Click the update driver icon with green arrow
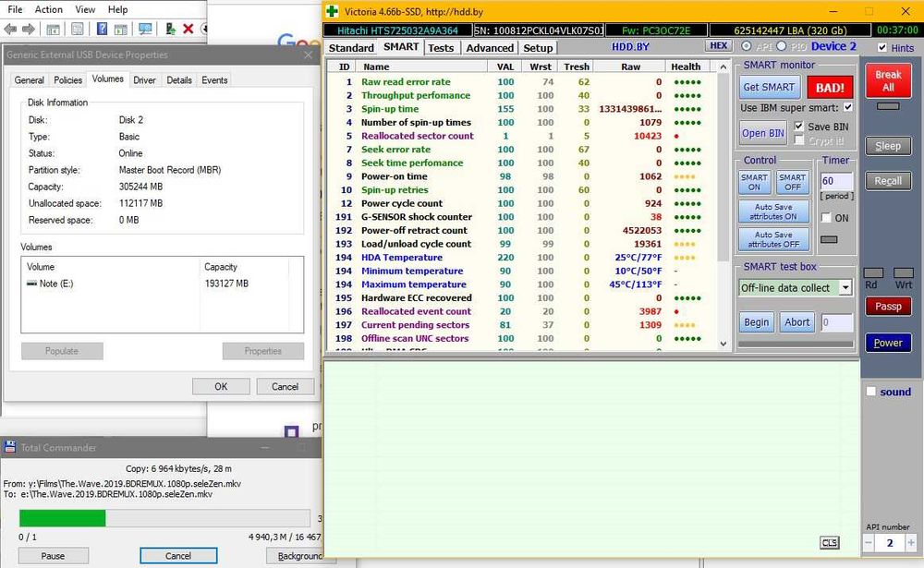 point(171,30)
